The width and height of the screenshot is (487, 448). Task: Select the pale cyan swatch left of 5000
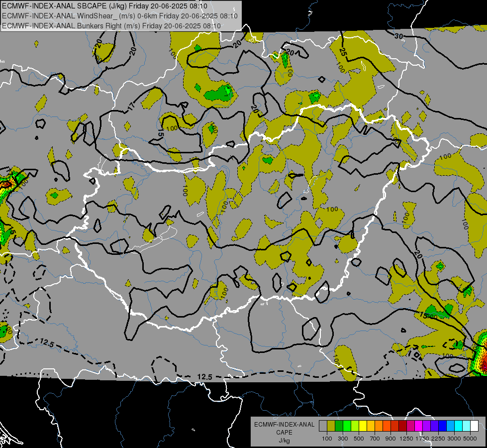click(x=466, y=426)
